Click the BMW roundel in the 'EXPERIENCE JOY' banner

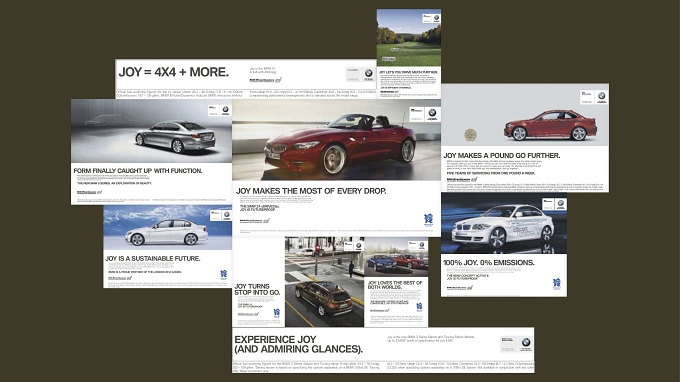tap(526, 342)
